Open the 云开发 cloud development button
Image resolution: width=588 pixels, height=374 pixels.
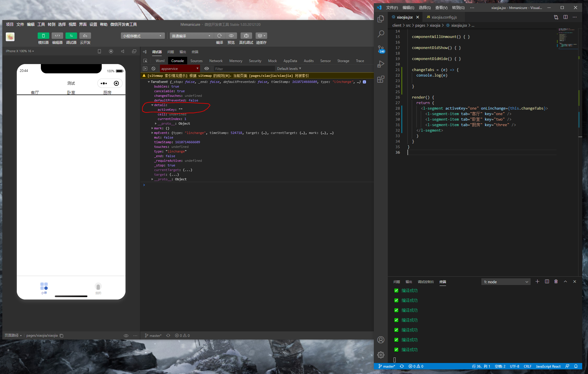tap(85, 36)
